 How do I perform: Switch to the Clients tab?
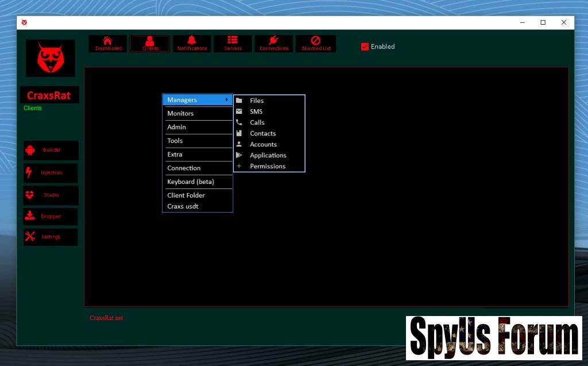pos(150,44)
